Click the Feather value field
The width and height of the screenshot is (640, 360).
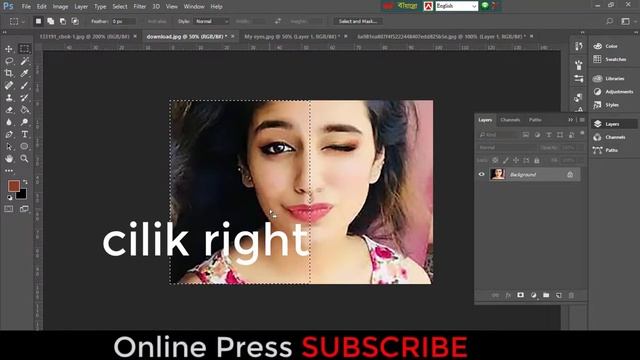point(124,21)
